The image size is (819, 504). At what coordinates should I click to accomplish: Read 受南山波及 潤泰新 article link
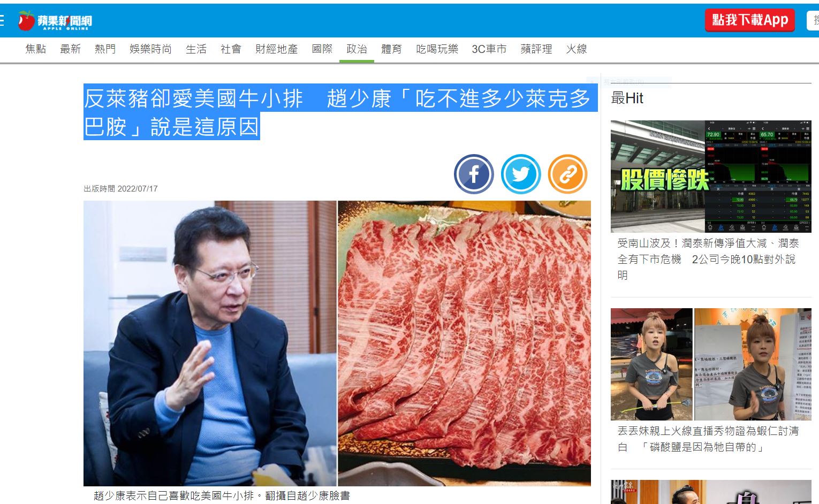click(708, 259)
